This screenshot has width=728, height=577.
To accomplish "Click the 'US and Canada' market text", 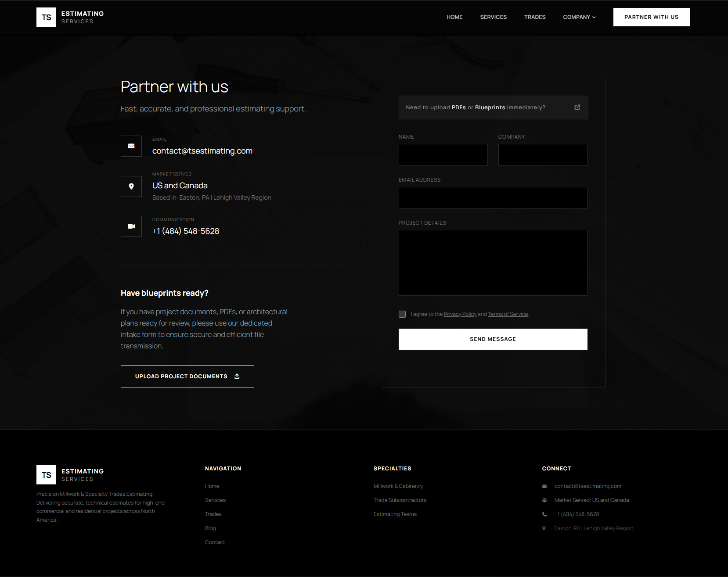I will 180,186.
